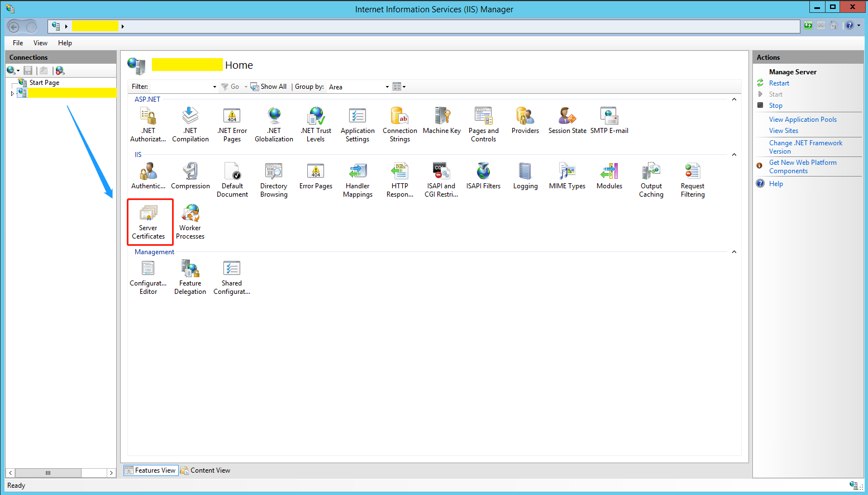868x495 pixels.
Task: Open Pages and Controls feature
Action: (x=484, y=125)
